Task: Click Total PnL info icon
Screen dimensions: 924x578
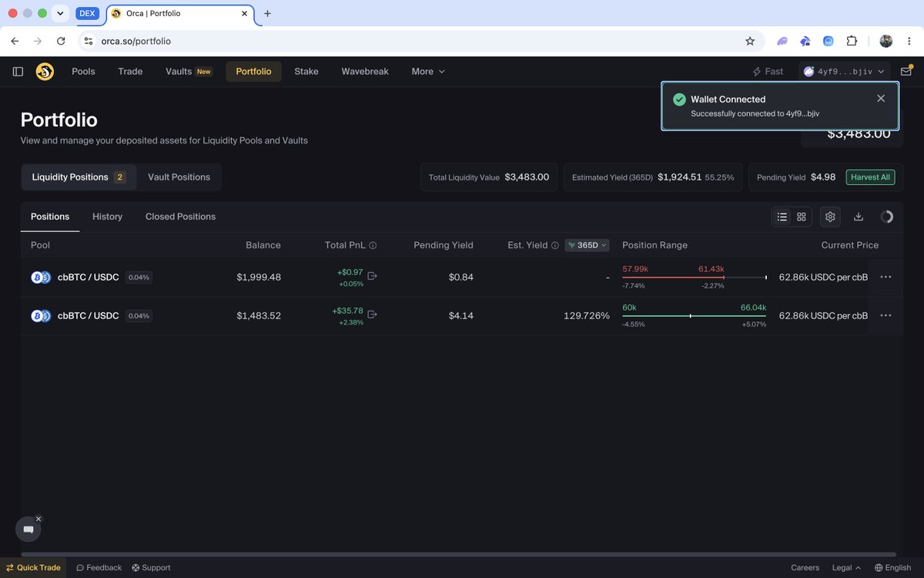Action: 373,245
